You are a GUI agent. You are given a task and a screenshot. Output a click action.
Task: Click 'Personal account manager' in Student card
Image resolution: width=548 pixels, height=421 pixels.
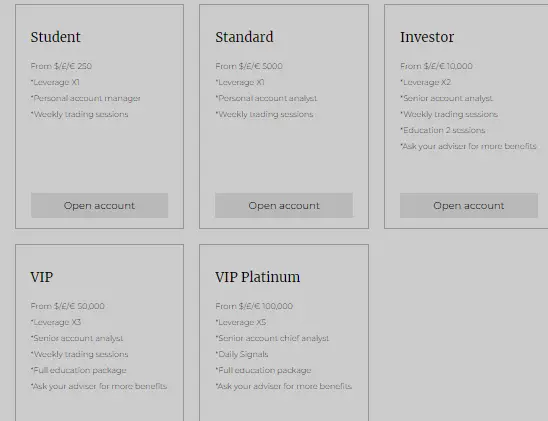[x=86, y=98]
